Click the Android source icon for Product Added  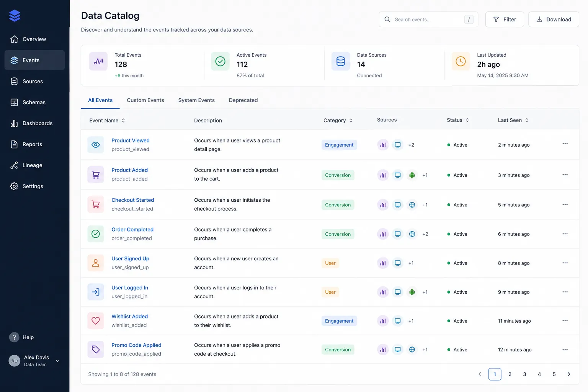pos(412,175)
